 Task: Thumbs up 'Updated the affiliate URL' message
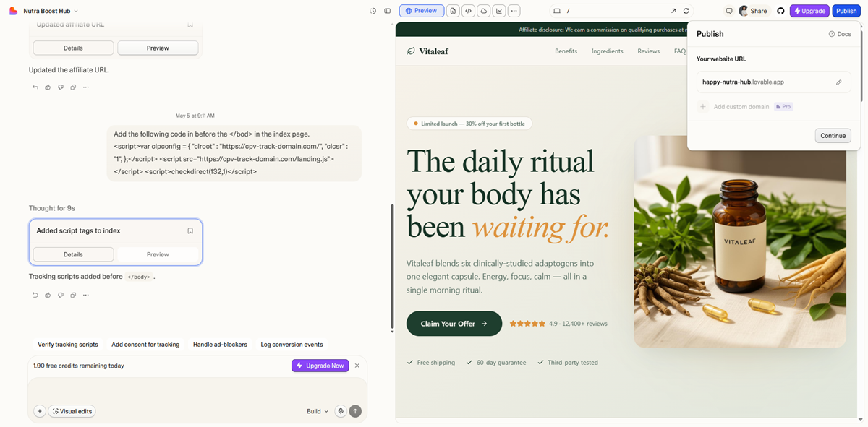48,87
